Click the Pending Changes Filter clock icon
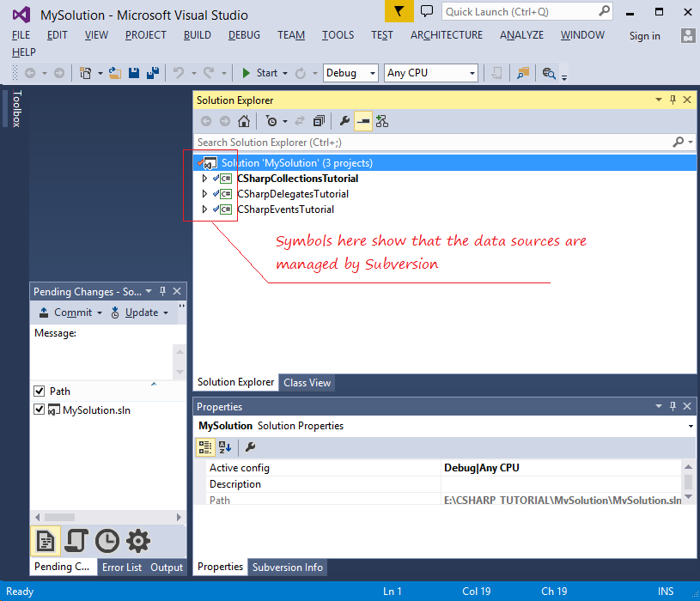 [x=271, y=121]
